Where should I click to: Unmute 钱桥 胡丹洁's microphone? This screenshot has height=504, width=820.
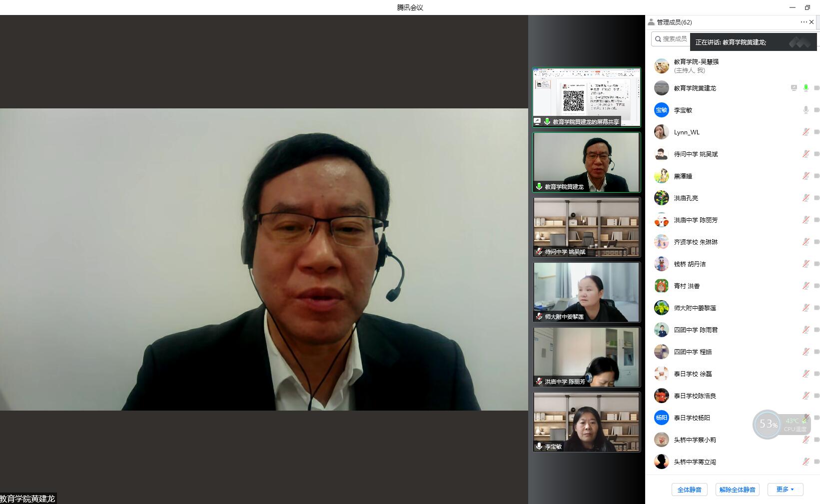click(x=806, y=264)
